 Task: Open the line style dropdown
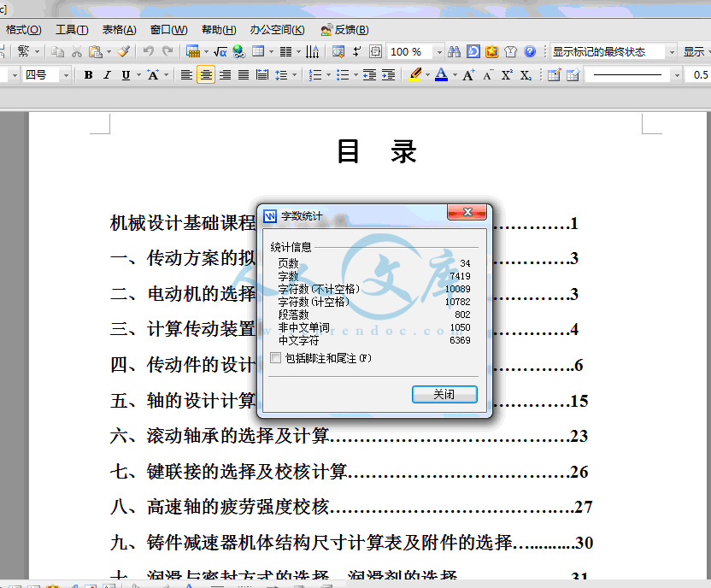click(678, 75)
